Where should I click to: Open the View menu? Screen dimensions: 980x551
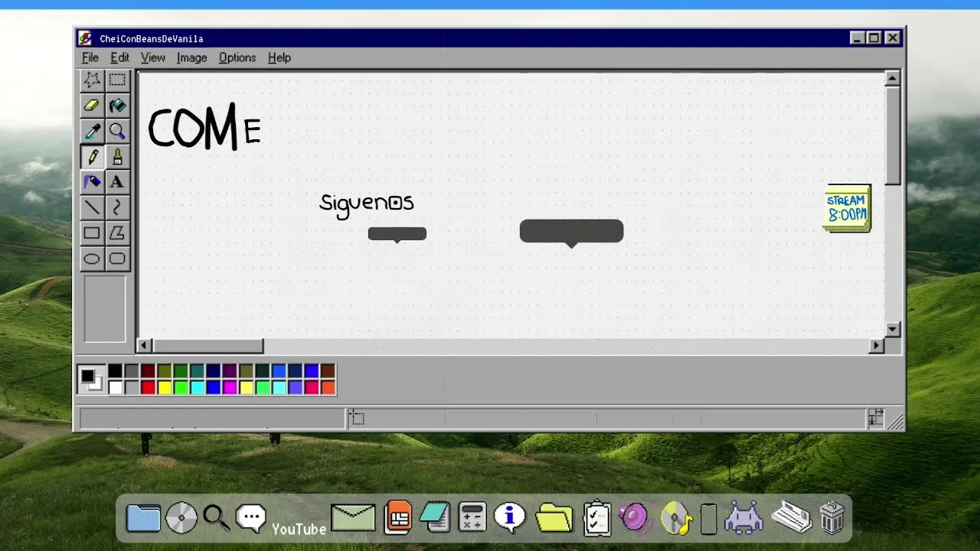(152, 57)
